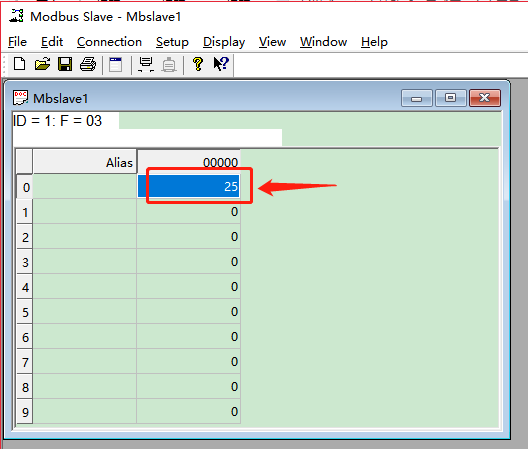The height and width of the screenshot is (449, 528).
Task: Click the Connect toolbar icon
Action: [x=146, y=64]
